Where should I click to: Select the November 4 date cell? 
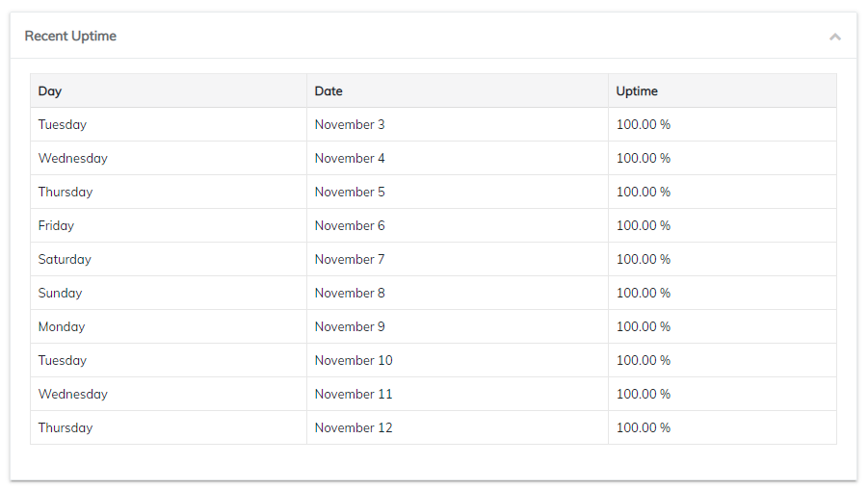[350, 159]
